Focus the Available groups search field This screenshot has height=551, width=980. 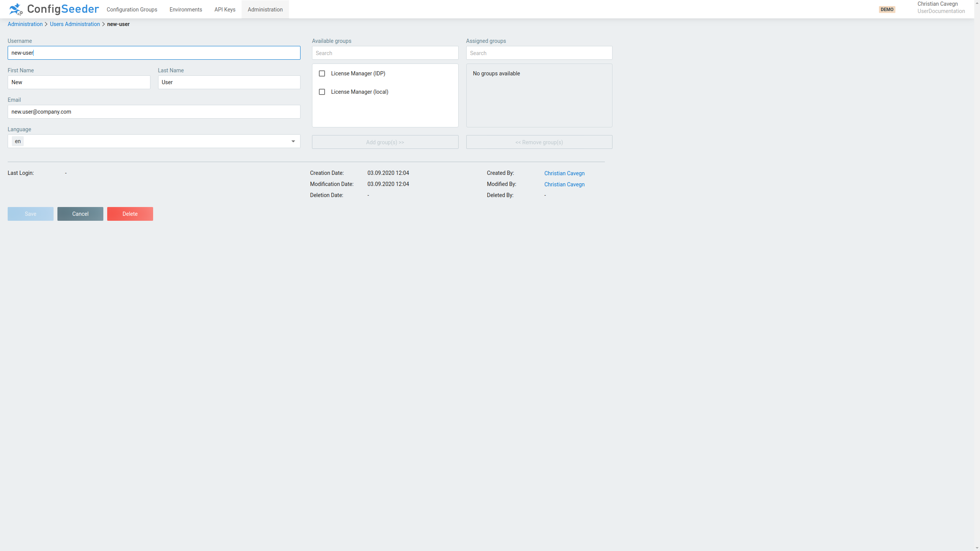pos(385,53)
